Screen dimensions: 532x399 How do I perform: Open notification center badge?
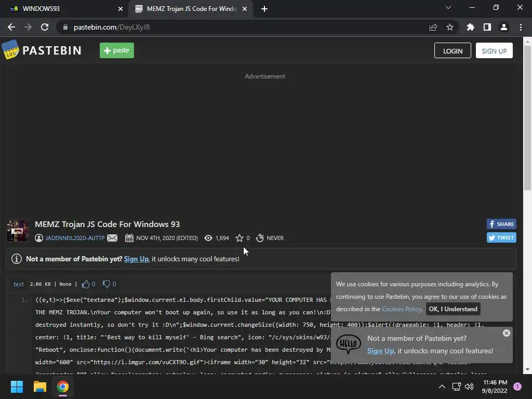[517, 387]
